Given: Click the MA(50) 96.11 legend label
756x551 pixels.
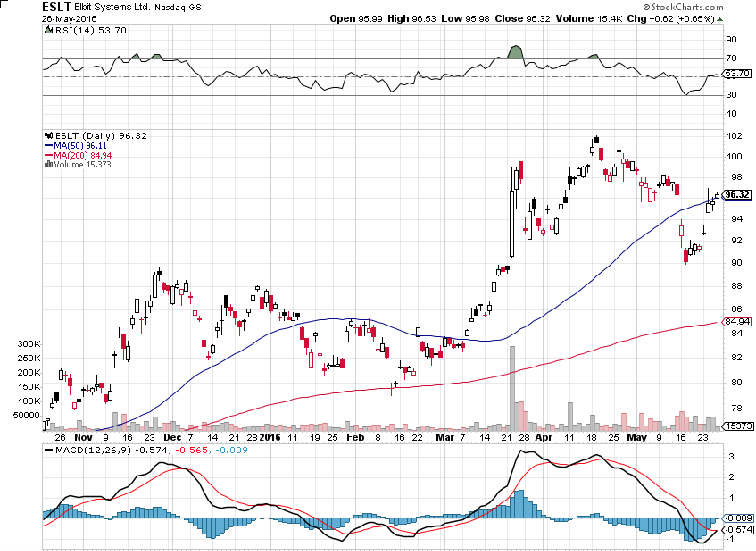Looking at the screenshot, I should (80, 146).
